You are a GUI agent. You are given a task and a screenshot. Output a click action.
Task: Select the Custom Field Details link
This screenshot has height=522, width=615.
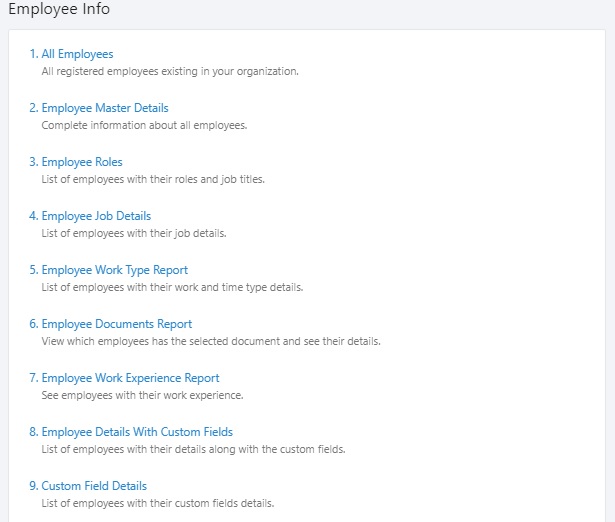click(88, 486)
